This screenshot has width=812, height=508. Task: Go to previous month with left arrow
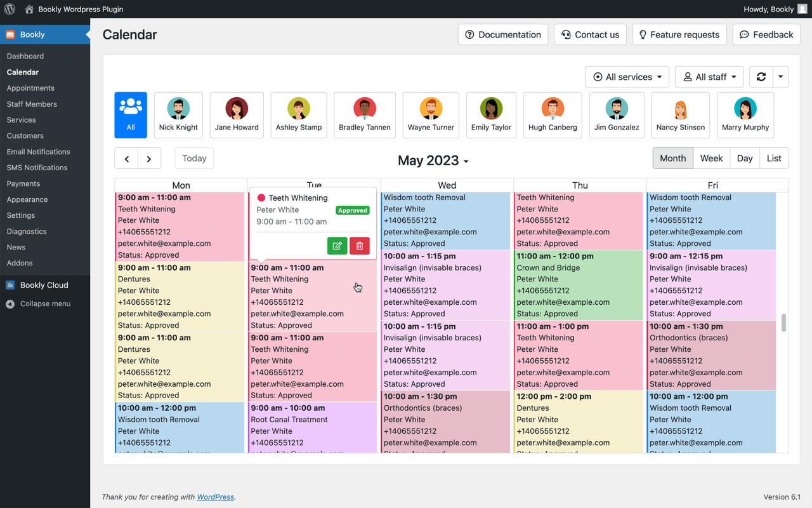[x=126, y=159]
